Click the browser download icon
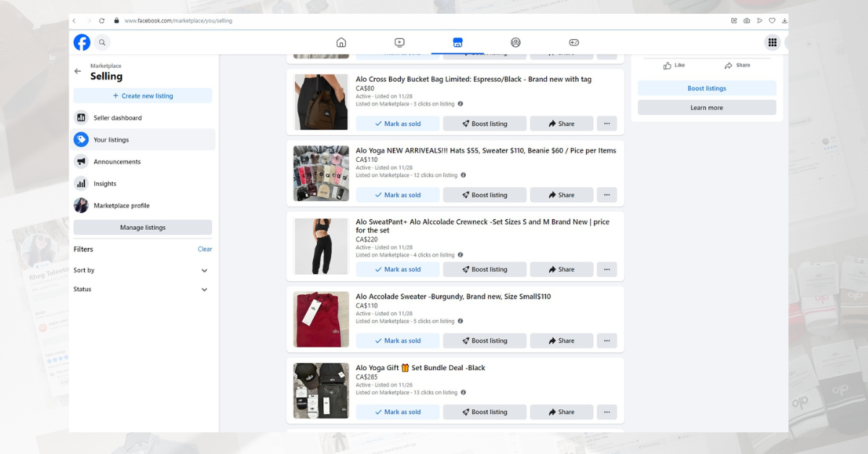 point(784,21)
